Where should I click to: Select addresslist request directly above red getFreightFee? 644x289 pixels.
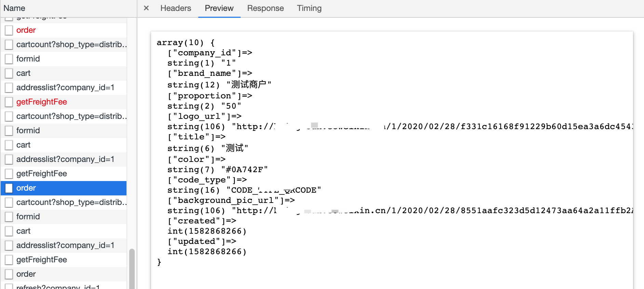tap(65, 87)
